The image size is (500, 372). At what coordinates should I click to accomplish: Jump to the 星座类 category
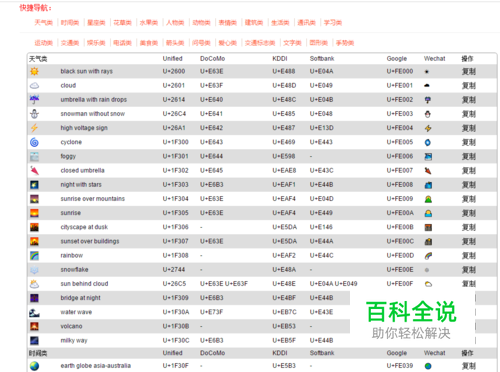(x=96, y=23)
